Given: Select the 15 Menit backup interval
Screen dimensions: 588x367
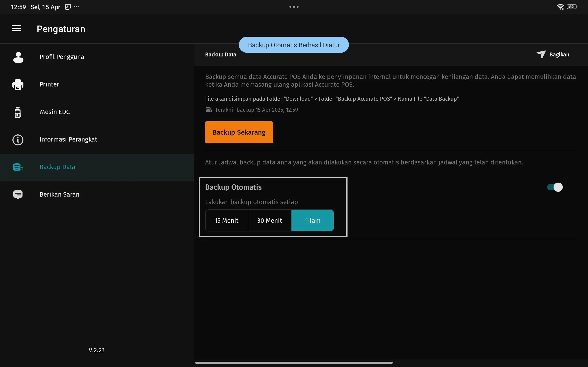Looking at the screenshot, I should pyautogui.click(x=226, y=220).
